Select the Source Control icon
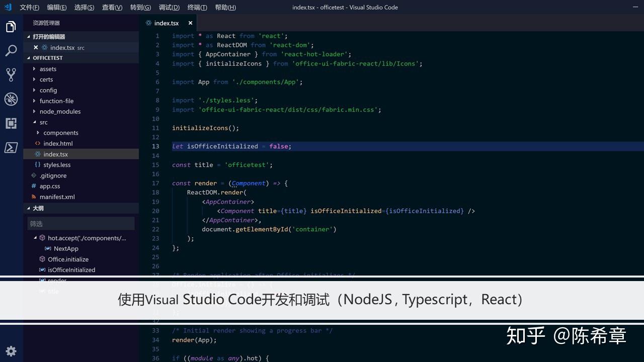Viewport: 644px width, 362px height. pyautogui.click(x=11, y=74)
